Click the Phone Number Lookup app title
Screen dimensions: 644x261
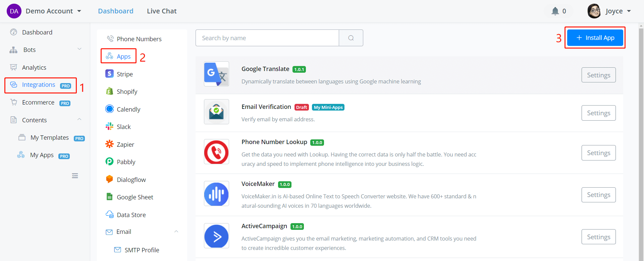pyautogui.click(x=274, y=142)
